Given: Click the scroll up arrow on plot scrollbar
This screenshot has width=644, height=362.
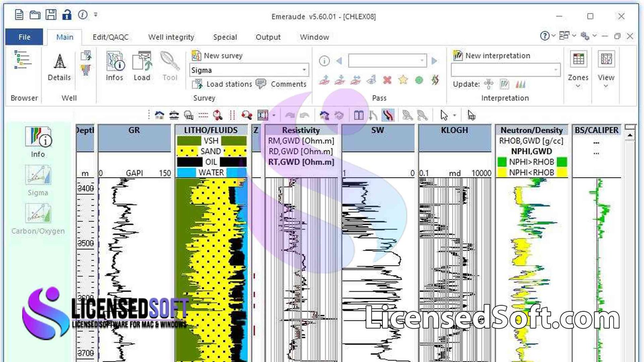Looking at the screenshot, I should click(630, 136).
